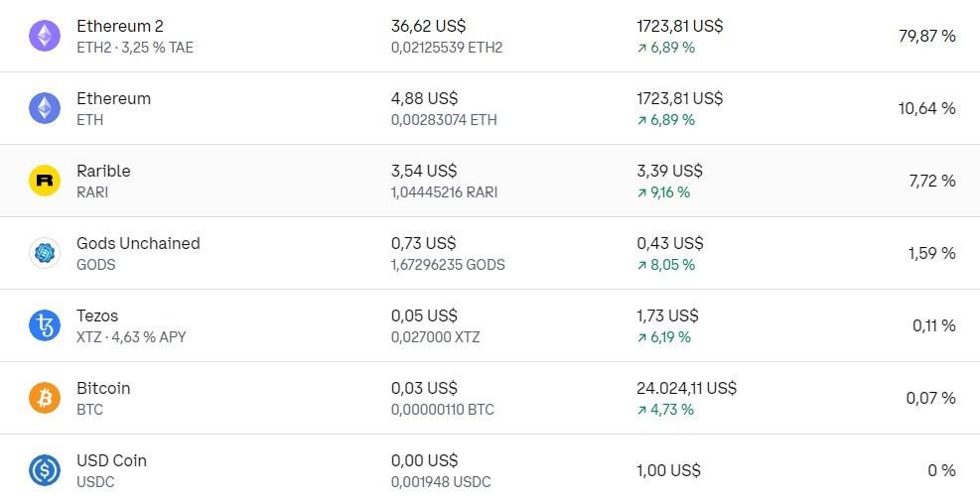Click the Ethereum 10,64 % allocation

tap(927, 109)
